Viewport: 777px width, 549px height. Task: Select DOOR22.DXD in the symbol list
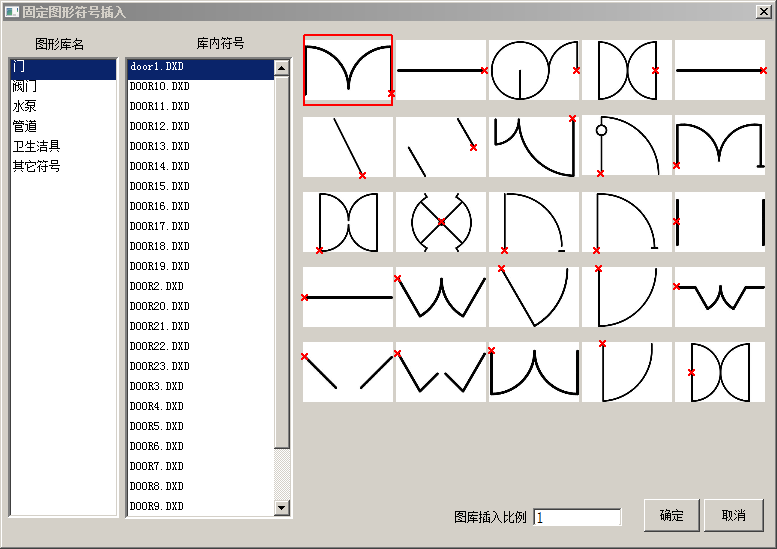pos(201,346)
